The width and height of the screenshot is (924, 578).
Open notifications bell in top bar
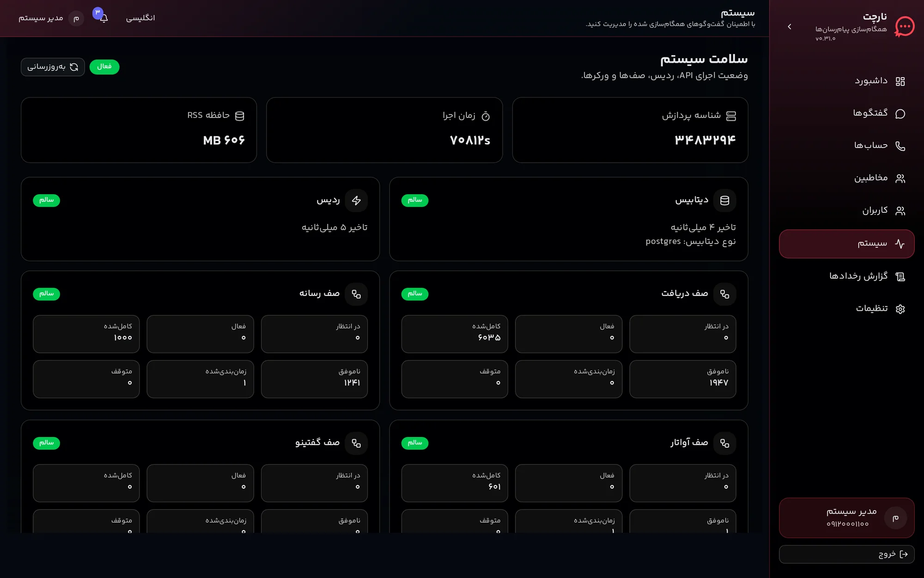tap(104, 18)
